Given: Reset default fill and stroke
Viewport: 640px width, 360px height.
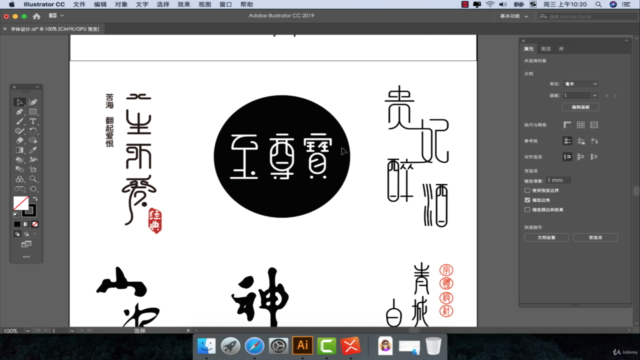Looking at the screenshot, I should [x=16, y=214].
